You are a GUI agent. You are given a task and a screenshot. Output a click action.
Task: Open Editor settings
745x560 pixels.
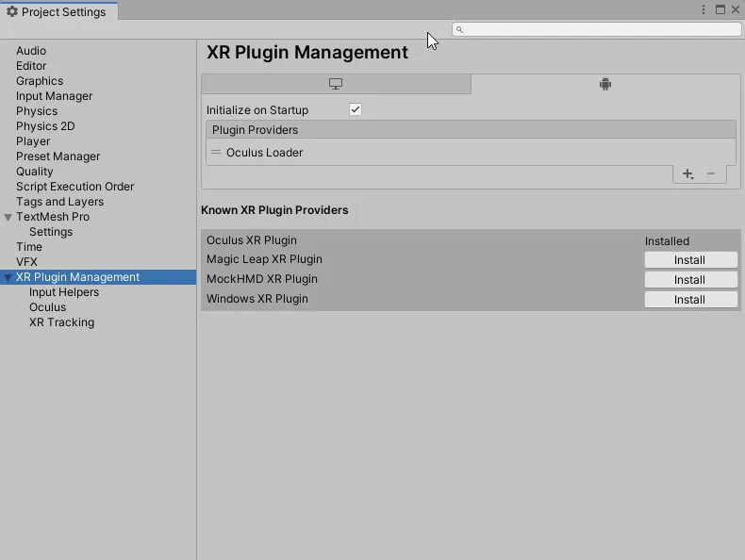(x=31, y=66)
